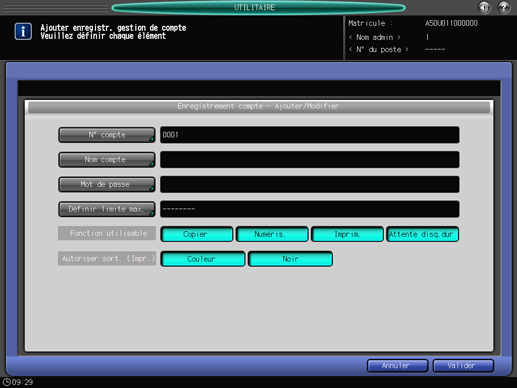
Task: Click the UTILITAIRE title bar
Action: click(258, 7)
